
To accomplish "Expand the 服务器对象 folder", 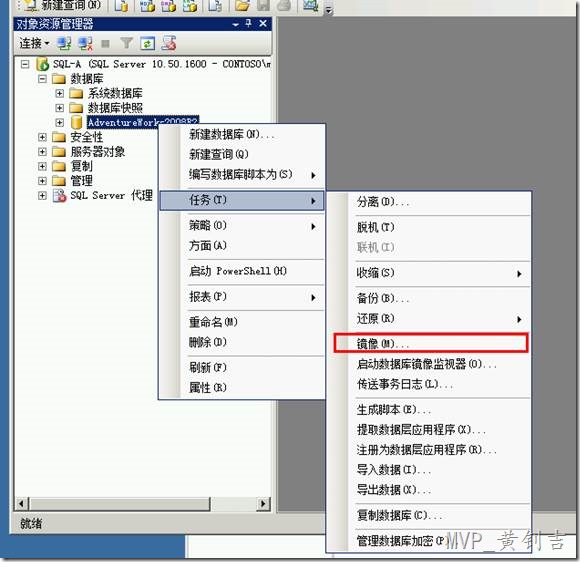I will click(x=43, y=151).
